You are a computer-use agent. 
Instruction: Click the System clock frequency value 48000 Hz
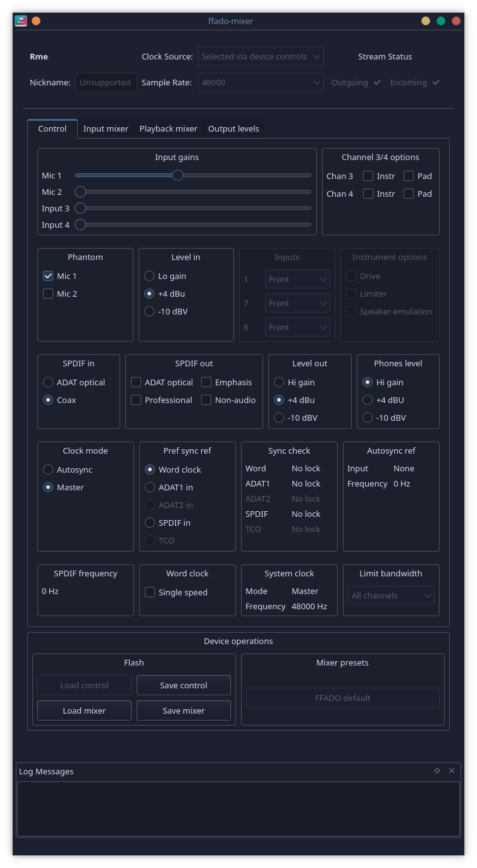pos(309,606)
